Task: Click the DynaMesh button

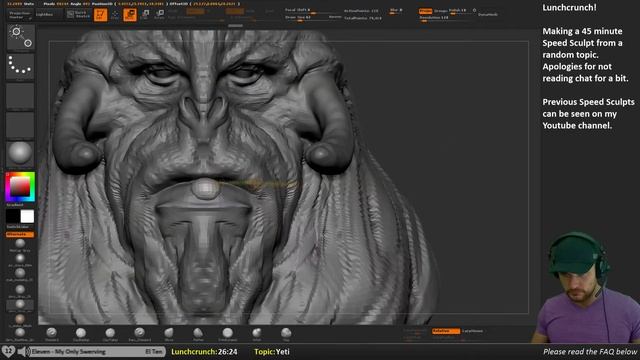Action: (x=488, y=14)
